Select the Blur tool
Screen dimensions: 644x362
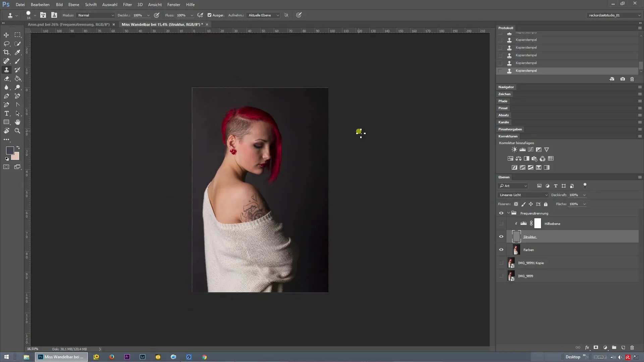pos(6,87)
